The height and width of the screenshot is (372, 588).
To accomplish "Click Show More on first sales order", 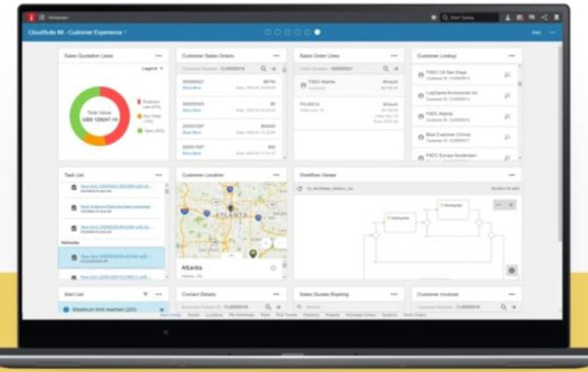I will (192, 88).
